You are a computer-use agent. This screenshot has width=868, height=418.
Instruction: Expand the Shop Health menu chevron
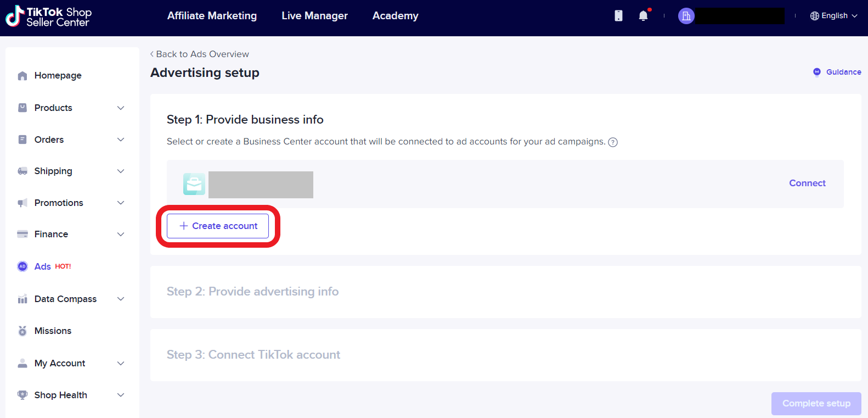click(121, 395)
